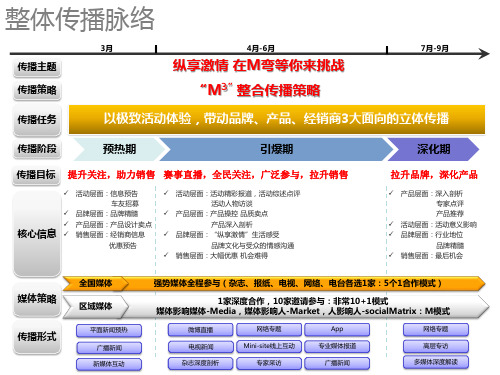Click the 媒体策略 row label
Image resolution: width=500 pixels, height=375 pixels.
click(37, 299)
